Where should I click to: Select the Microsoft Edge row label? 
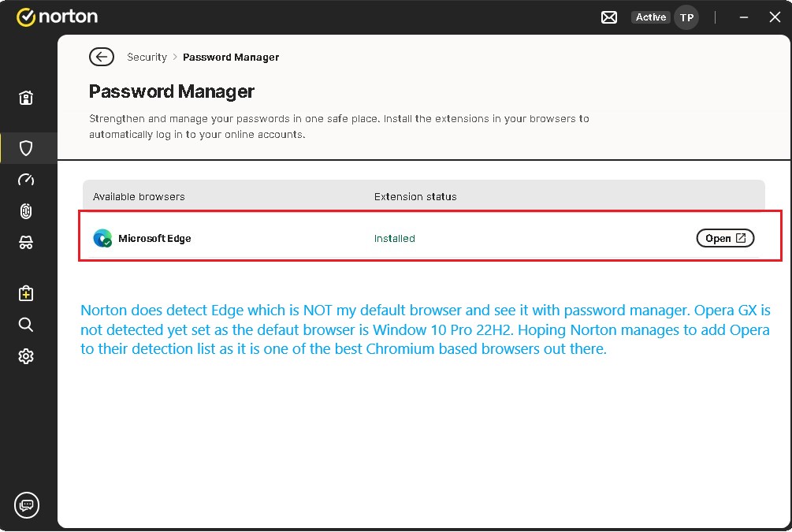click(154, 239)
